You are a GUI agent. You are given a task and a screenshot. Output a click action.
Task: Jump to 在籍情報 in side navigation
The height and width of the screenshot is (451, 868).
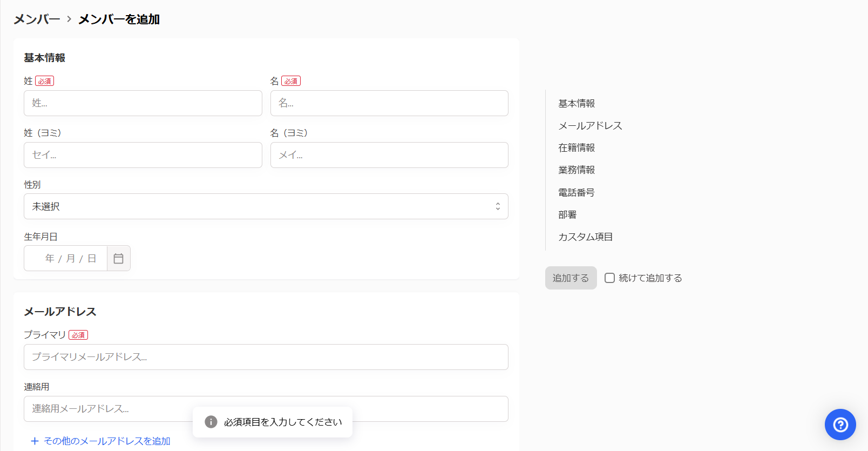[x=577, y=147]
